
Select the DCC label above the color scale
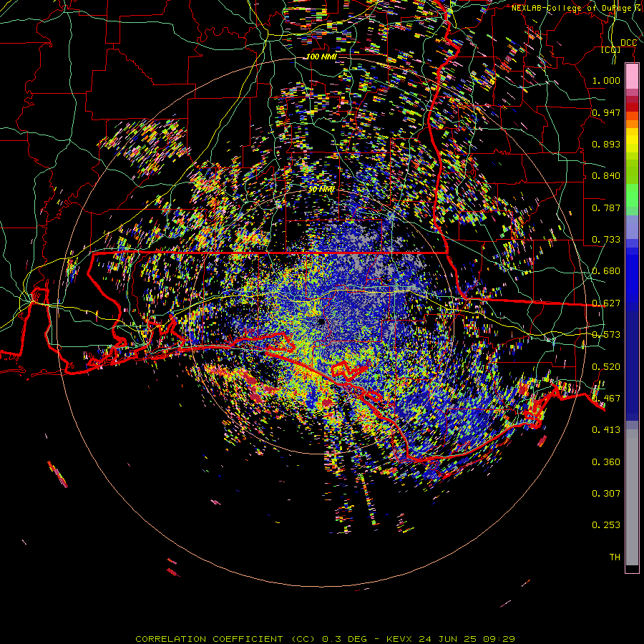(628, 43)
